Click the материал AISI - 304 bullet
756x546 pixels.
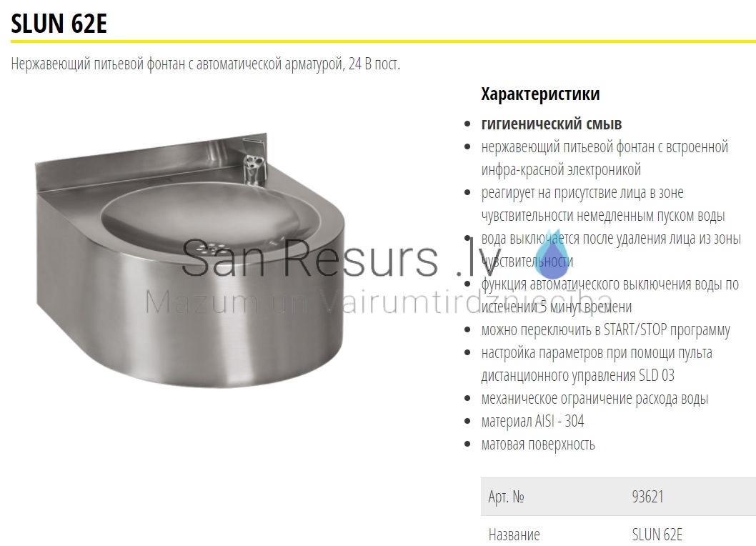pos(532,421)
